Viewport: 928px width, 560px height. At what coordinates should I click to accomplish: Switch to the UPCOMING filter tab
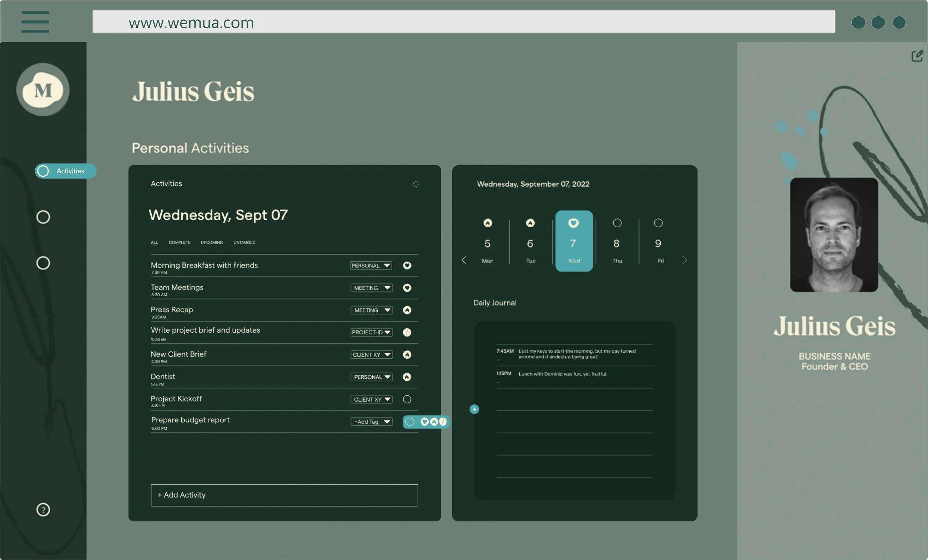[x=212, y=243]
